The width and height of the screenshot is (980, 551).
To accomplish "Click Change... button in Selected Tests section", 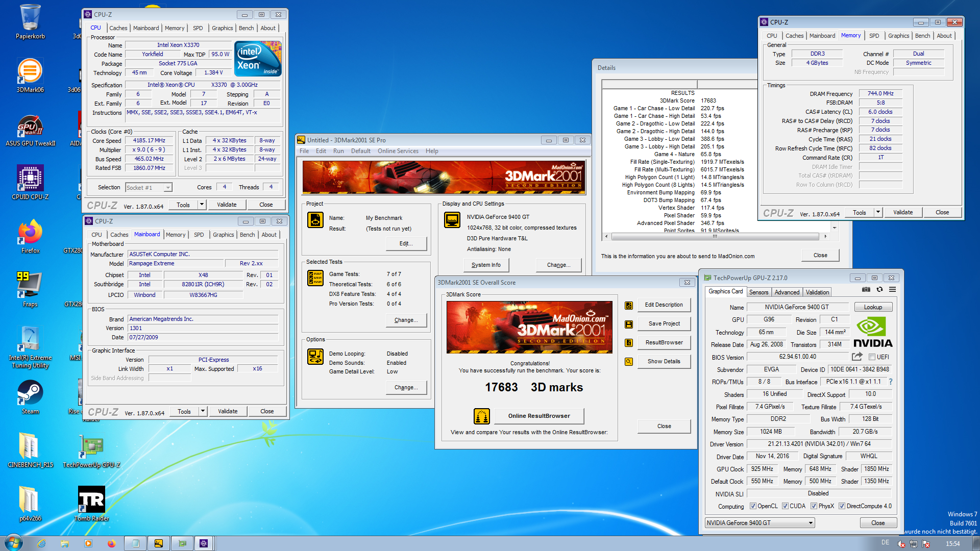I will [x=406, y=320].
